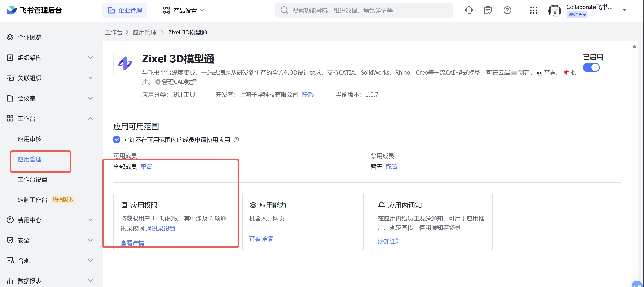Click the user avatar with the cat picture
The height and width of the screenshot is (287, 644).
[555, 10]
